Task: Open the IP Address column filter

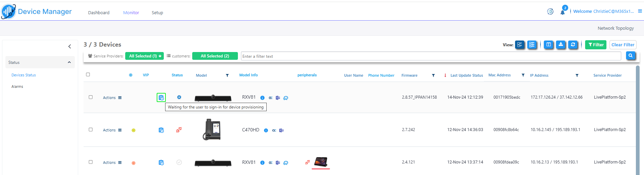Action: coord(577,75)
